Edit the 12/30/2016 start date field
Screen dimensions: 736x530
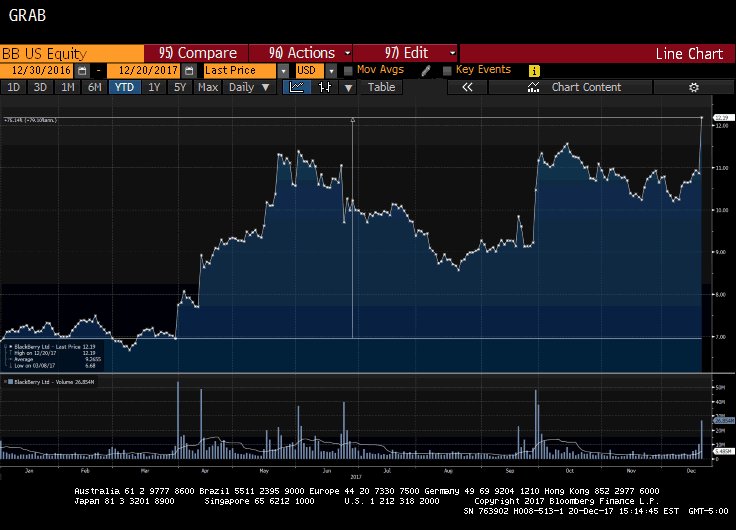pos(37,71)
